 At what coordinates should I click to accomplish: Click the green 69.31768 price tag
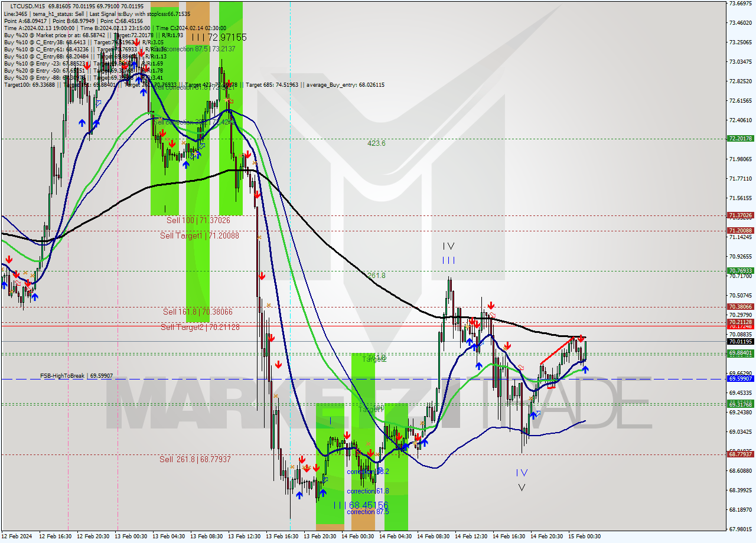tap(740, 404)
